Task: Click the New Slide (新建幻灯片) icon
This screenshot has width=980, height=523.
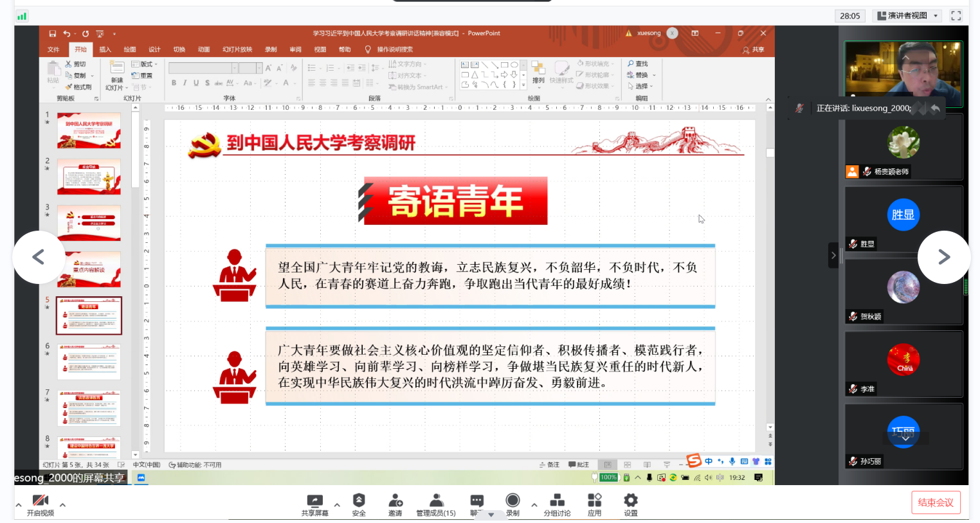Action: coord(116,71)
